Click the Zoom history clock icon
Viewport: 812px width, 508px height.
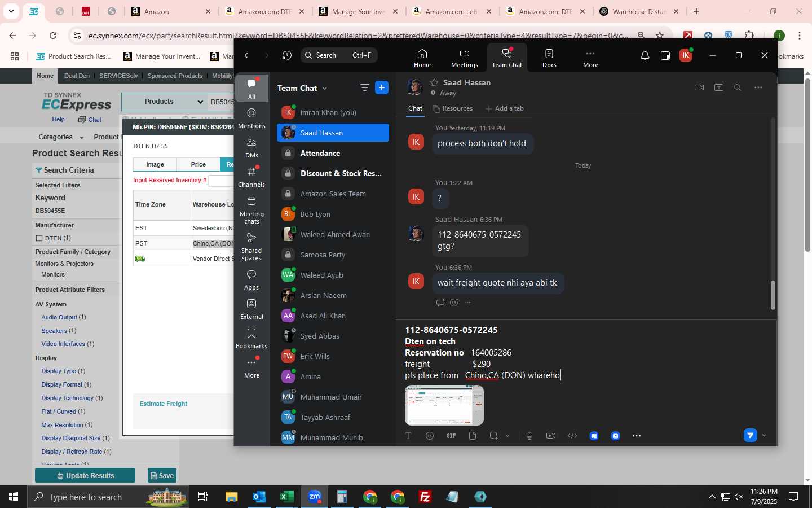287,55
